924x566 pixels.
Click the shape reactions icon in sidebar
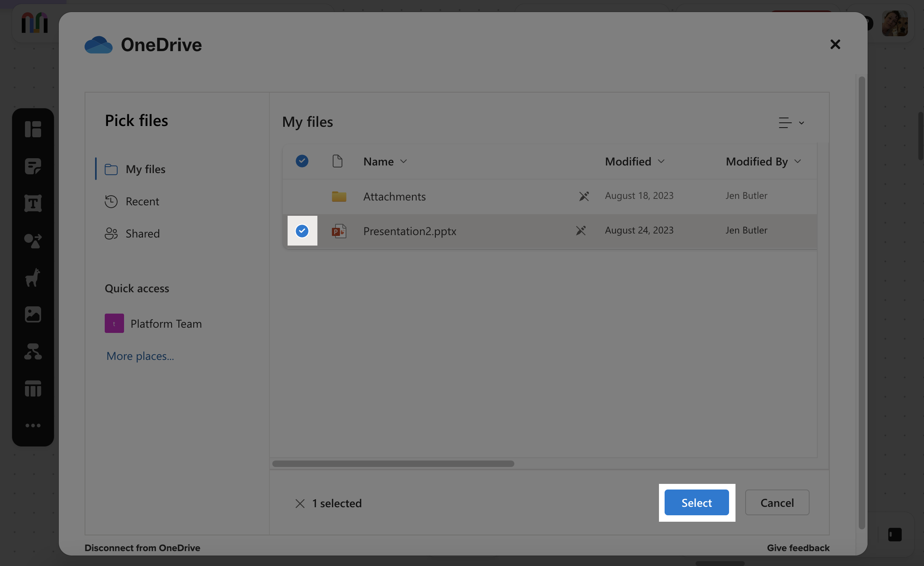pyautogui.click(x=33, y=241)
